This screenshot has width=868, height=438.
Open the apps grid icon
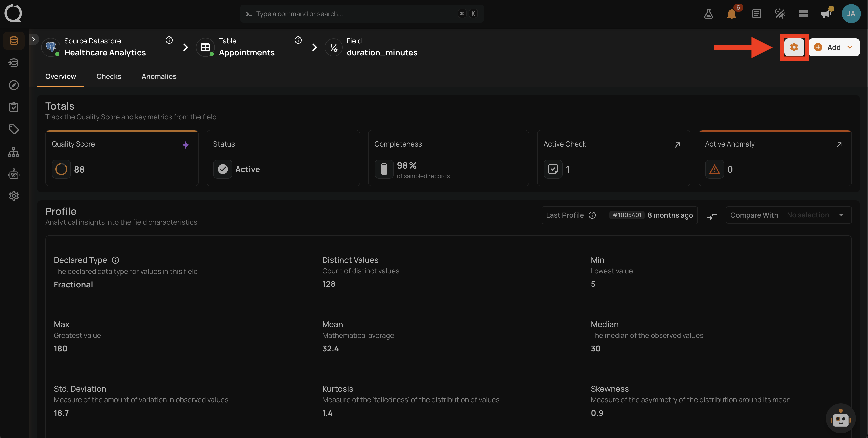point(803,14)
